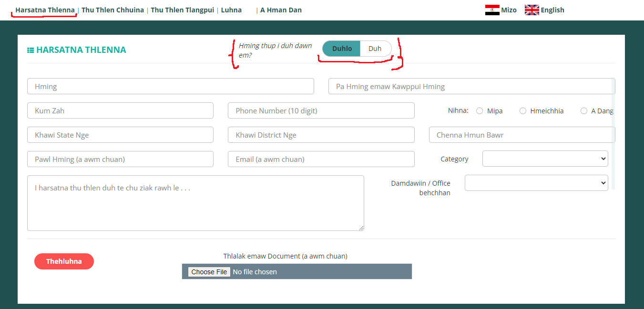Click Pa Hming emaw Kawppui Hming field
The image size is (644, 309).
[x=471, y=86]
